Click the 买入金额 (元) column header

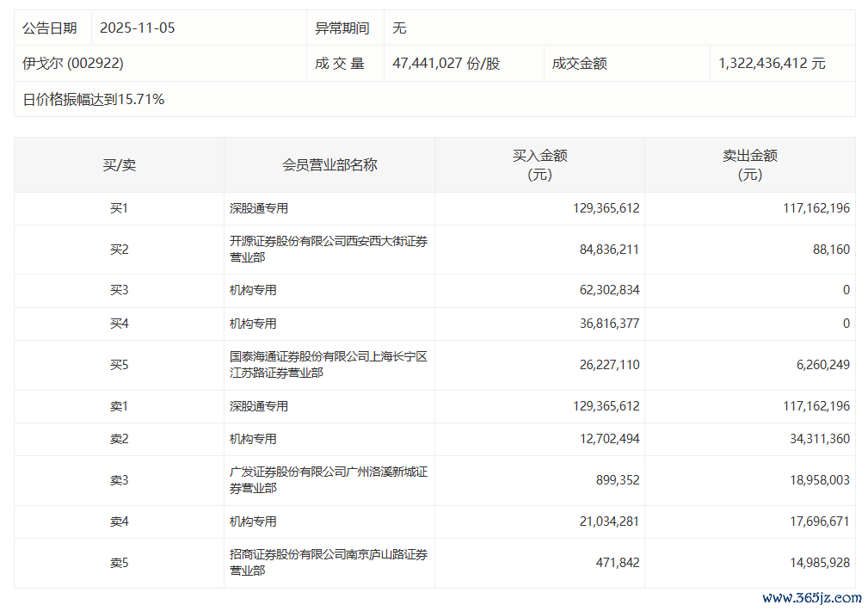tap(539, 164)
